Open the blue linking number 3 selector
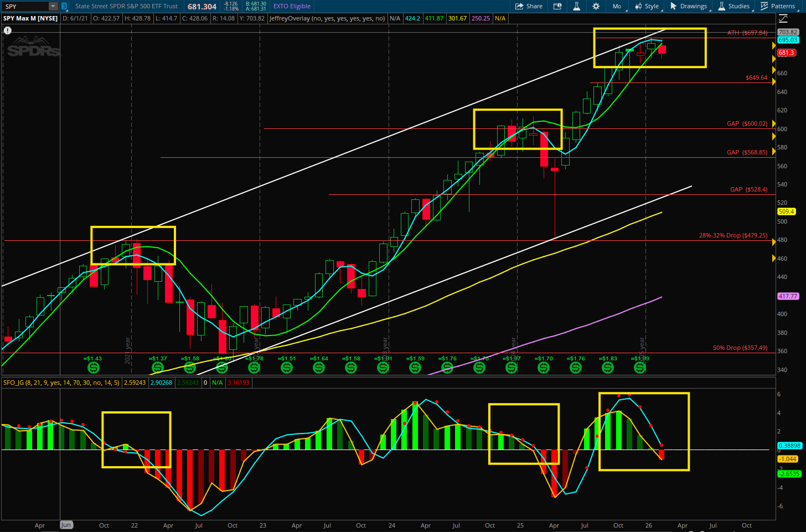 64,6
